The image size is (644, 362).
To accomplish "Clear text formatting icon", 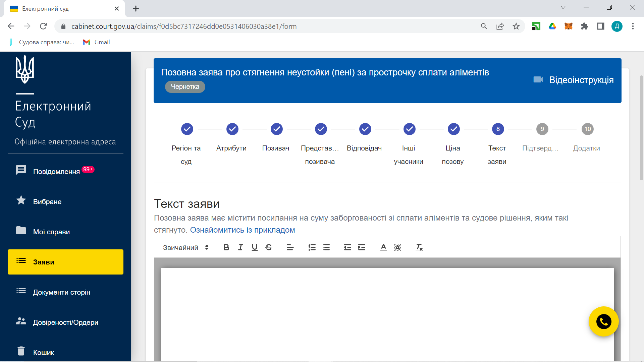I will pyautogui.click(x=419, y=247).
